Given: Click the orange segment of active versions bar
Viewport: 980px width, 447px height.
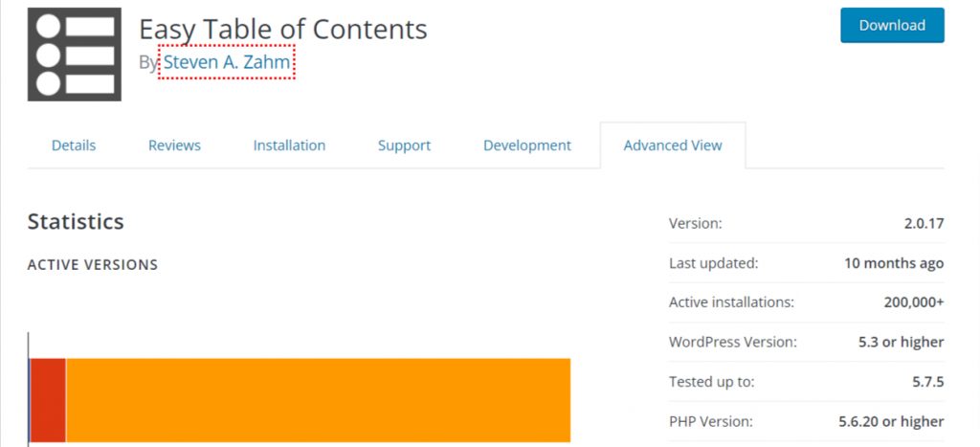Looking at the screenshot, I should pyautogui.click(x=318, y=400).
